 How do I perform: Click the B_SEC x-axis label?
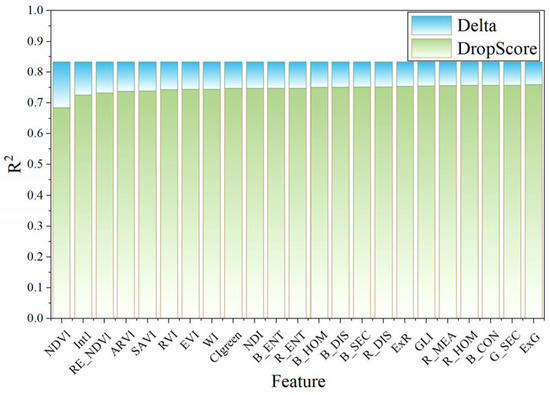(356, 346)
